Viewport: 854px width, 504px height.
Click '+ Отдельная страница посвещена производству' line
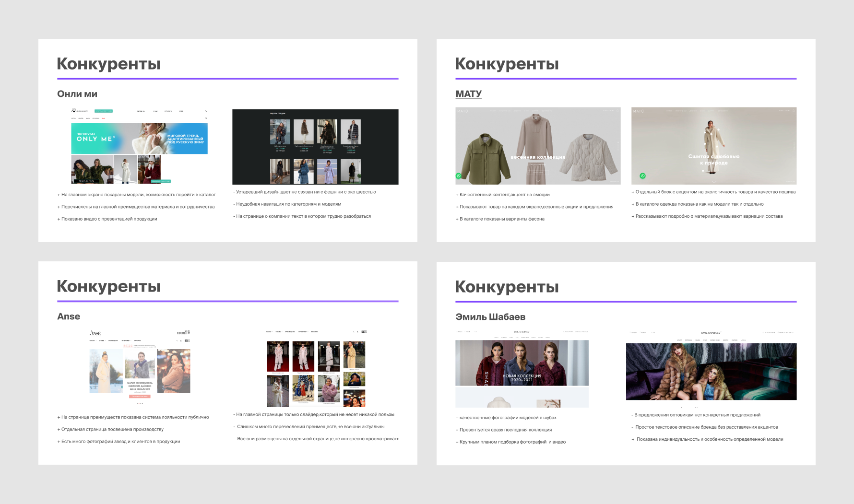pos(111,429)
